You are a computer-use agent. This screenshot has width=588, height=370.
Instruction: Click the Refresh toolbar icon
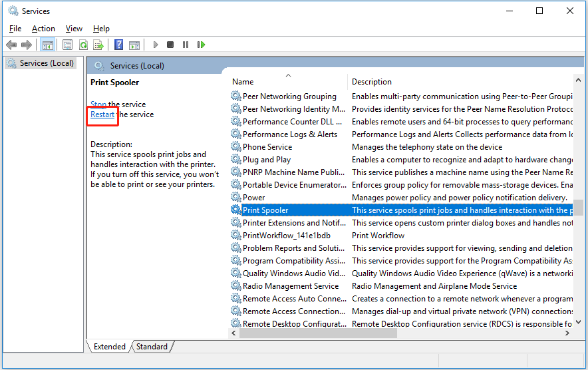(x=83, y=45)
